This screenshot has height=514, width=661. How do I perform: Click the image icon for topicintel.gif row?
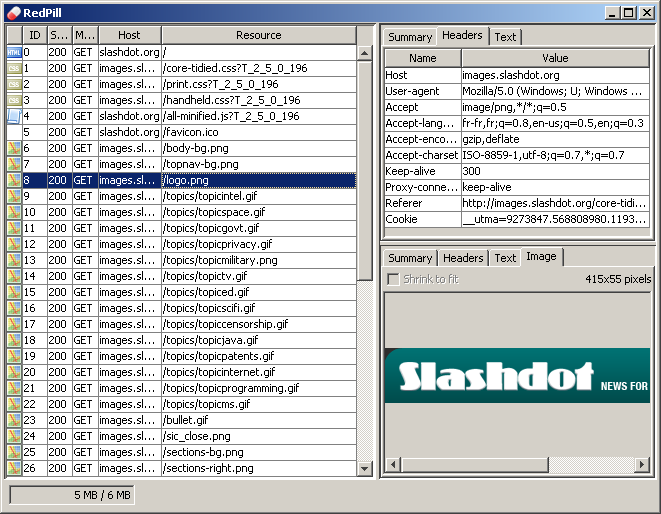click(x=14, y=196)
